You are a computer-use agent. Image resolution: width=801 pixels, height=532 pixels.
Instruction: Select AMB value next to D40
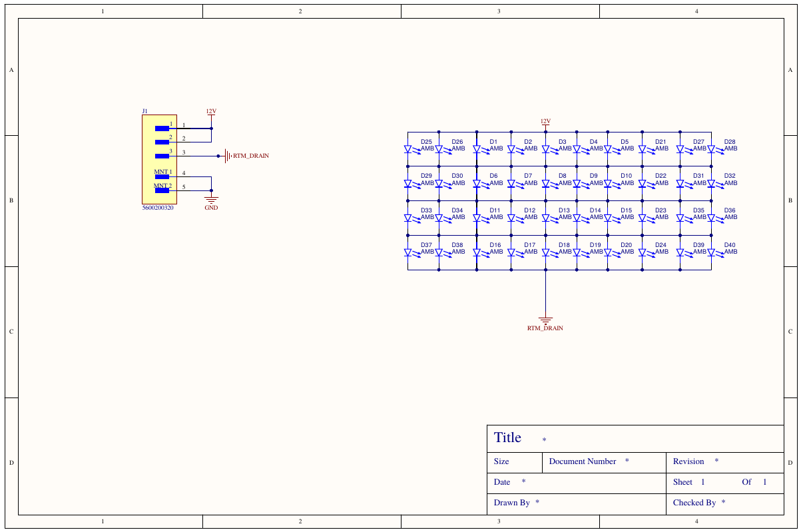(x=730, y=252)
